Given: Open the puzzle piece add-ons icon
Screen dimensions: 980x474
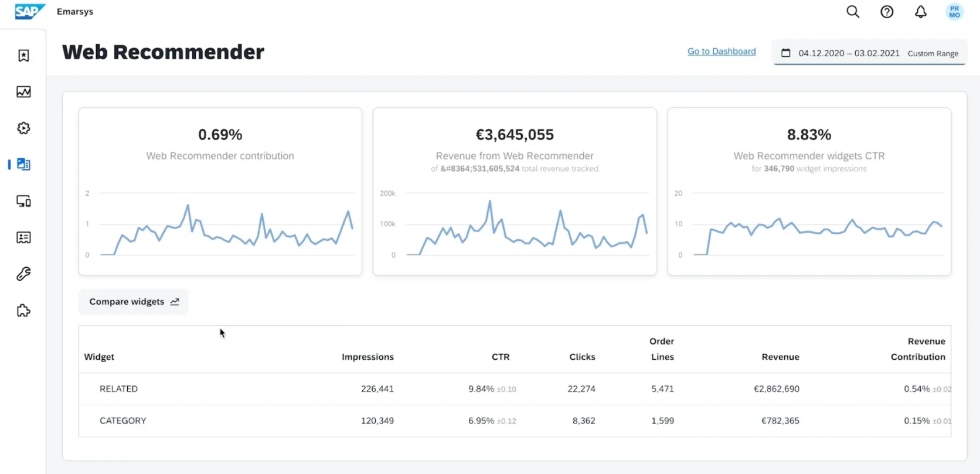Looking at the screenshot, I should coord(23,311).
